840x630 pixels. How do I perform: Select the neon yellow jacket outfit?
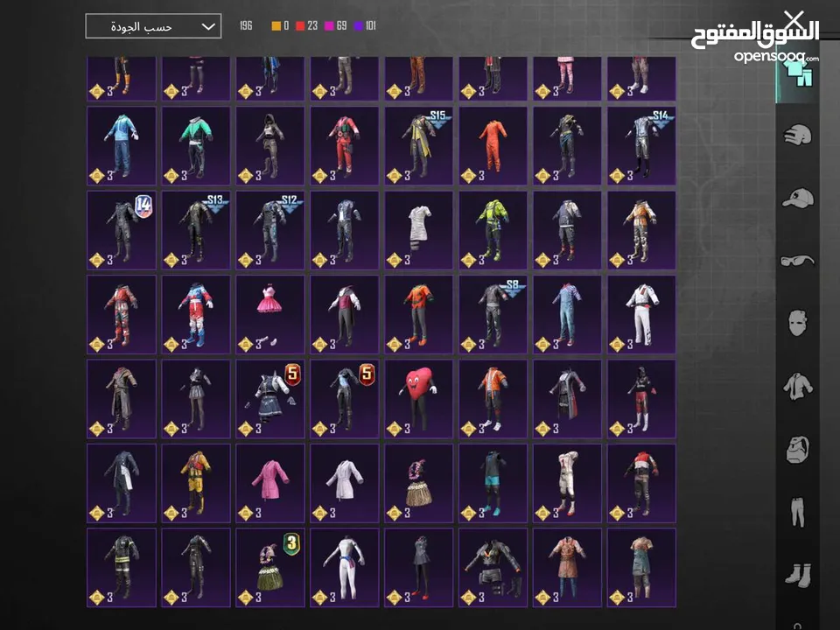point(493,230)
